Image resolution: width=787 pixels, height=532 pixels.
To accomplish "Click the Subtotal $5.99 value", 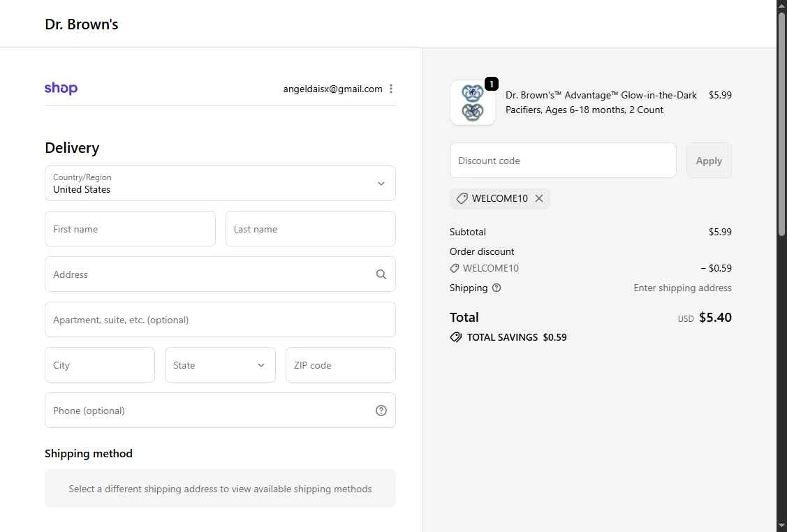I will (720, 232).
